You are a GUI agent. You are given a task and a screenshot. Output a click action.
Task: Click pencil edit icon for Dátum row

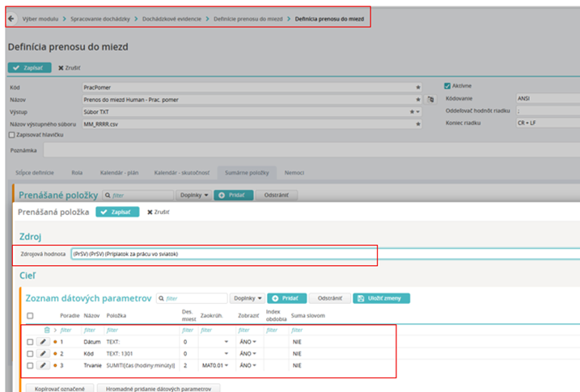tap(43, 342)
